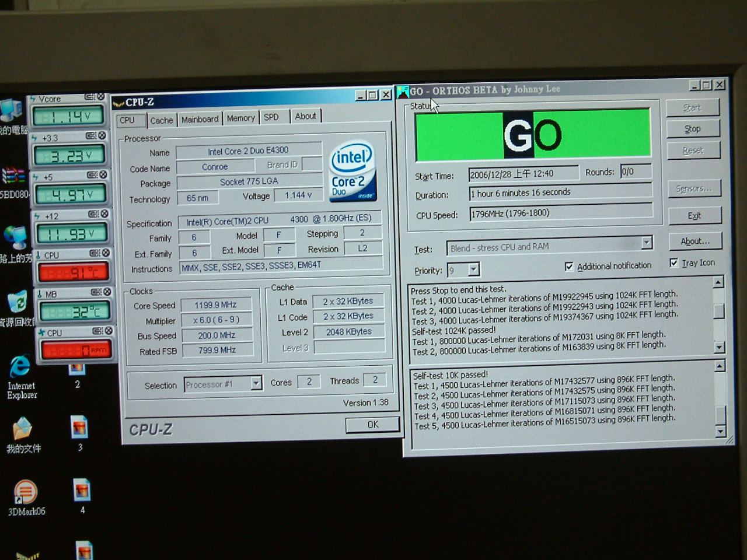Click the Core Speed value 1199.9 MHz
Screen dimensions: 747x560
pyautogui.click(x=216, y=304)
